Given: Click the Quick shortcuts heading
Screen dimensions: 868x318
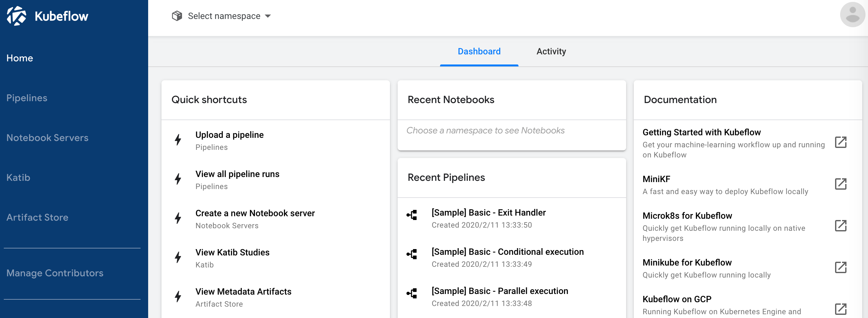Looking at the screenshot, I should (209, 100).
